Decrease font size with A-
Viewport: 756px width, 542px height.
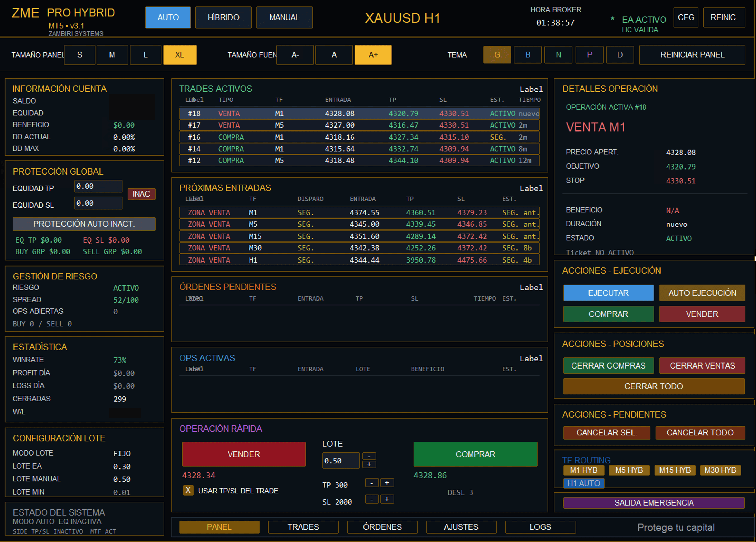(295, 55)
